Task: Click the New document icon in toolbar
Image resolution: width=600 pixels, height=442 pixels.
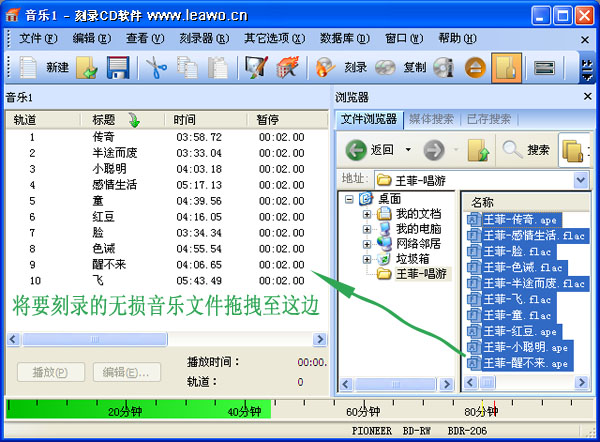Action: point(28,67)
